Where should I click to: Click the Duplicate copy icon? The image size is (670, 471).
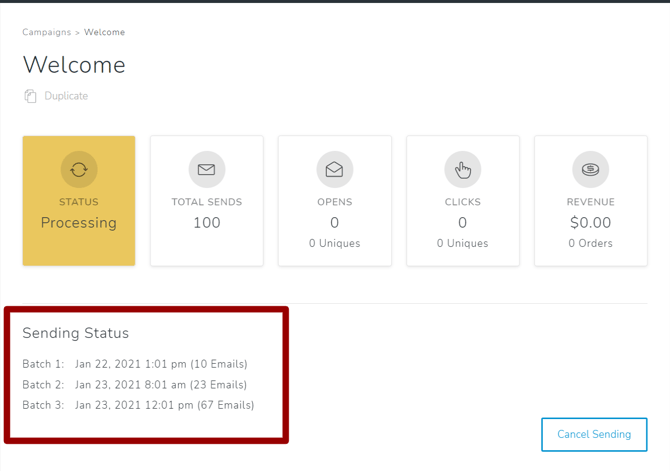pos(30,96)
